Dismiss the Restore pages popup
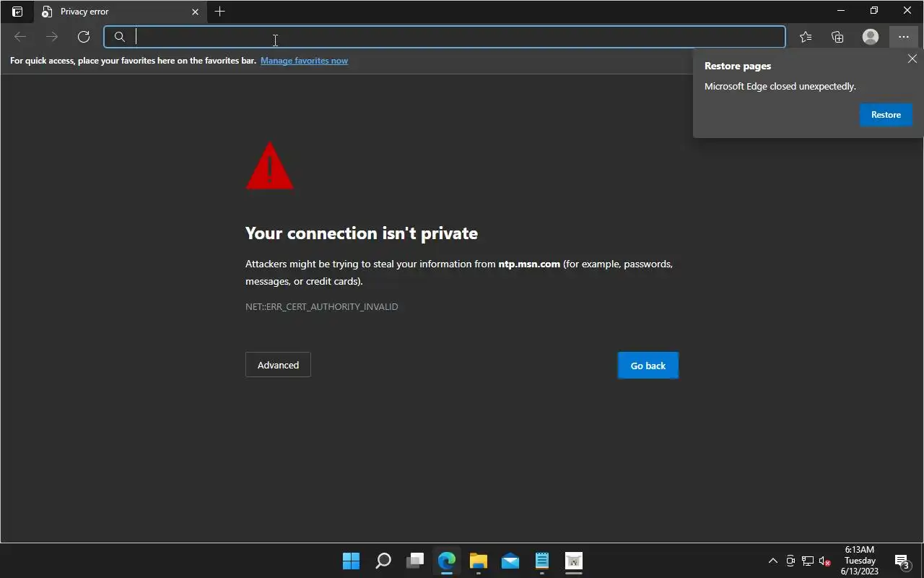Image resolution: width=924 pixels, height=578 pixels. pyautogui.click(x=912, y=59)
